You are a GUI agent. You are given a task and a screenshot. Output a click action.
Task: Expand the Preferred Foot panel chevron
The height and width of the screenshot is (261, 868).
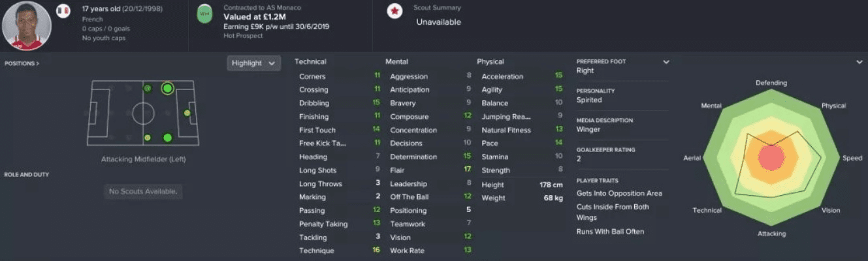[666, 62]
